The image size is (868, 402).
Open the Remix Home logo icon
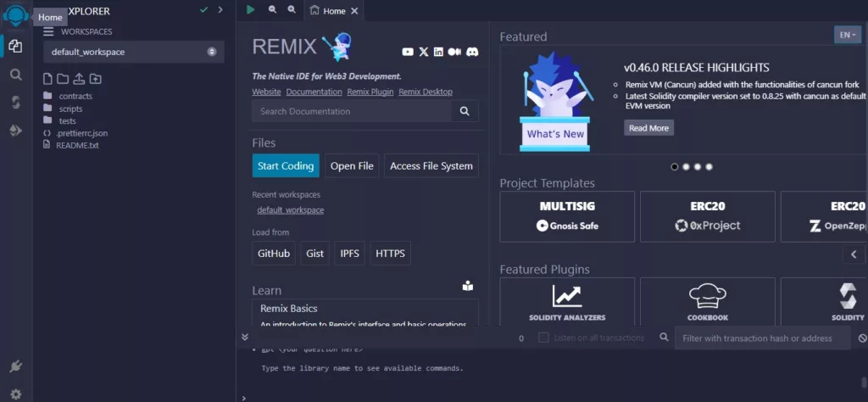[x=15, y=15]
